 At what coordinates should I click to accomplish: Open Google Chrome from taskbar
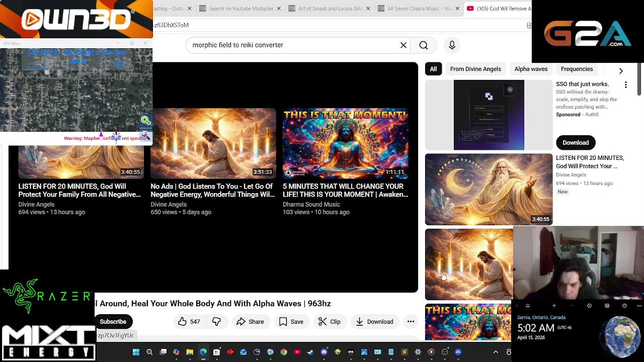284,352
